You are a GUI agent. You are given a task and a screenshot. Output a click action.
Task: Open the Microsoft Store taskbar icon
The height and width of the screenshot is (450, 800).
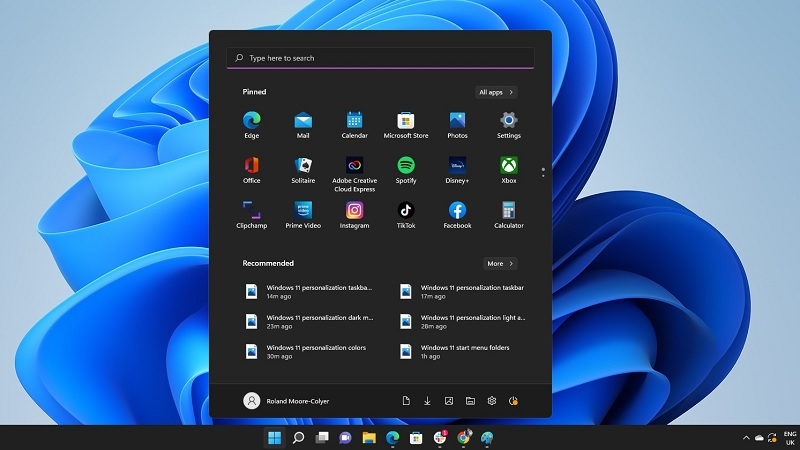(416, 438)
